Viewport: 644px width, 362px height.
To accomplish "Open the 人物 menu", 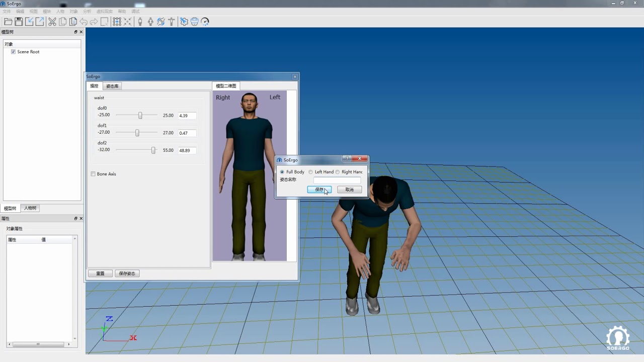I will click(x=60, y=11).
